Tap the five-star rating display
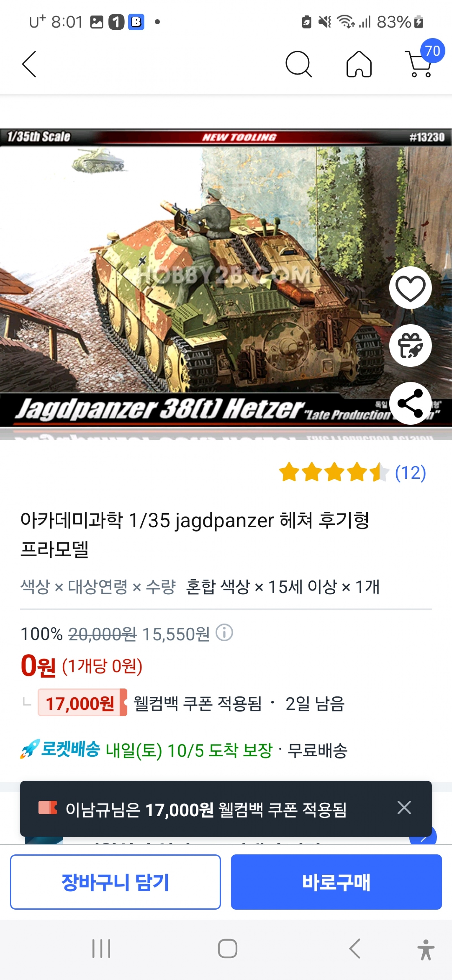The width and height of the screenshot is (452, 980). [x=334, y=472]
